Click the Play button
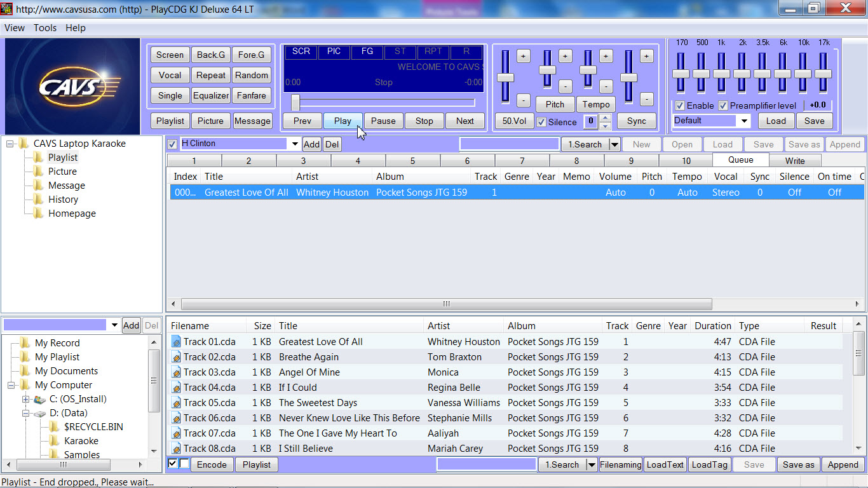The height and width of the screenshot is (488, 868). (342, 121)
